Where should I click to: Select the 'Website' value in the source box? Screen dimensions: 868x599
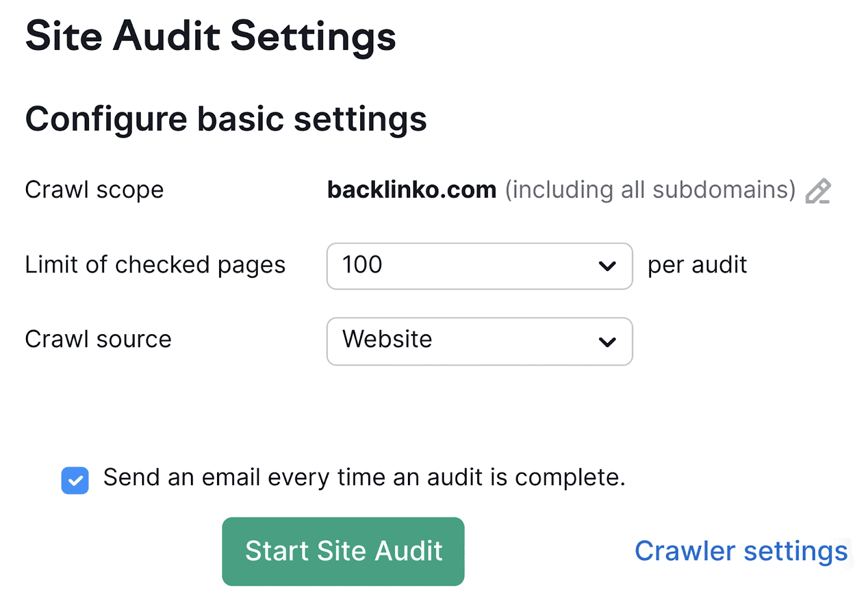point(387,340)
